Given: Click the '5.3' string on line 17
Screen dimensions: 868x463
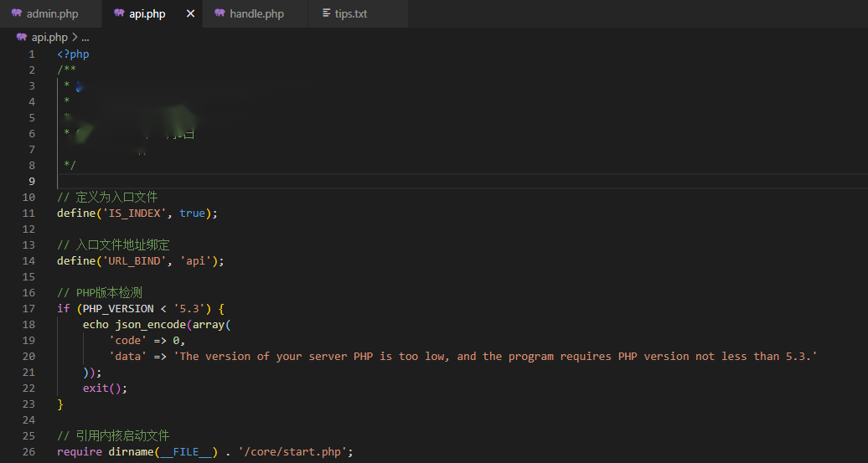Looking at the screenshot, I should tap(190, 309).
